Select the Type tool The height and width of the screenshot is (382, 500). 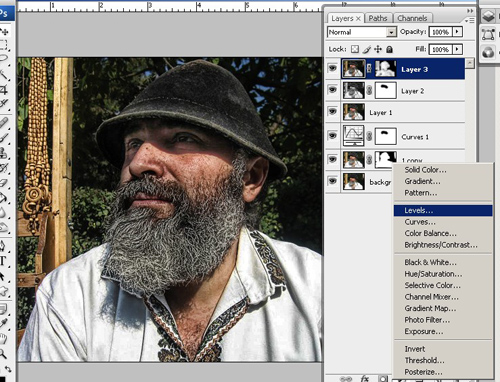tap(3, 261)
